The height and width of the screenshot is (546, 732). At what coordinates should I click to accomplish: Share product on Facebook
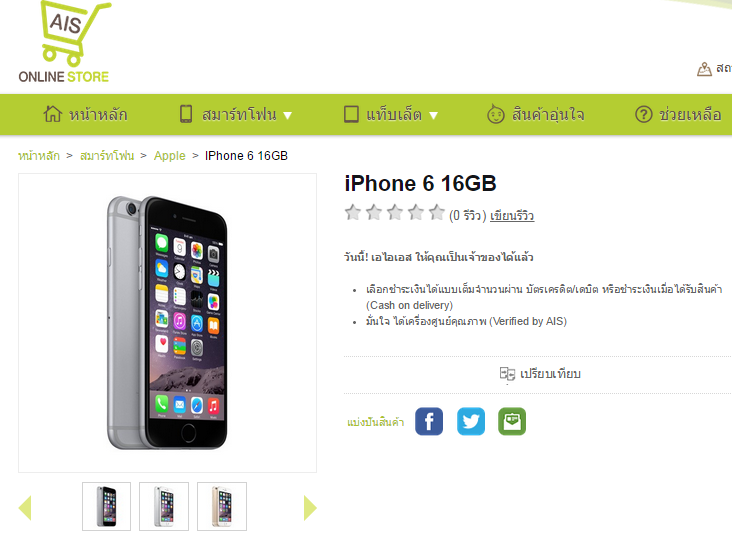429,421
